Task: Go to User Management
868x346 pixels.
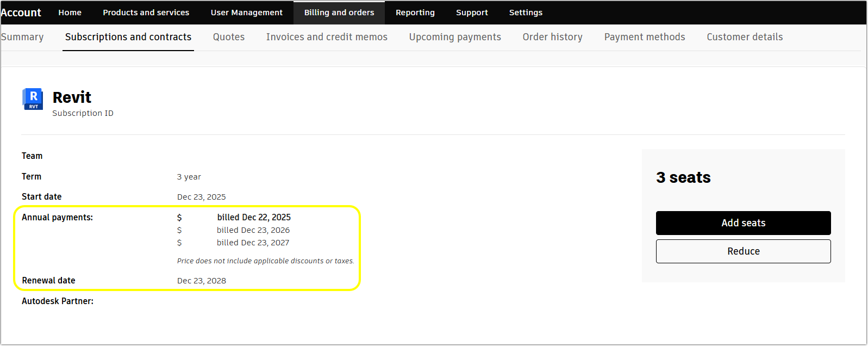Action: (247, 13)
